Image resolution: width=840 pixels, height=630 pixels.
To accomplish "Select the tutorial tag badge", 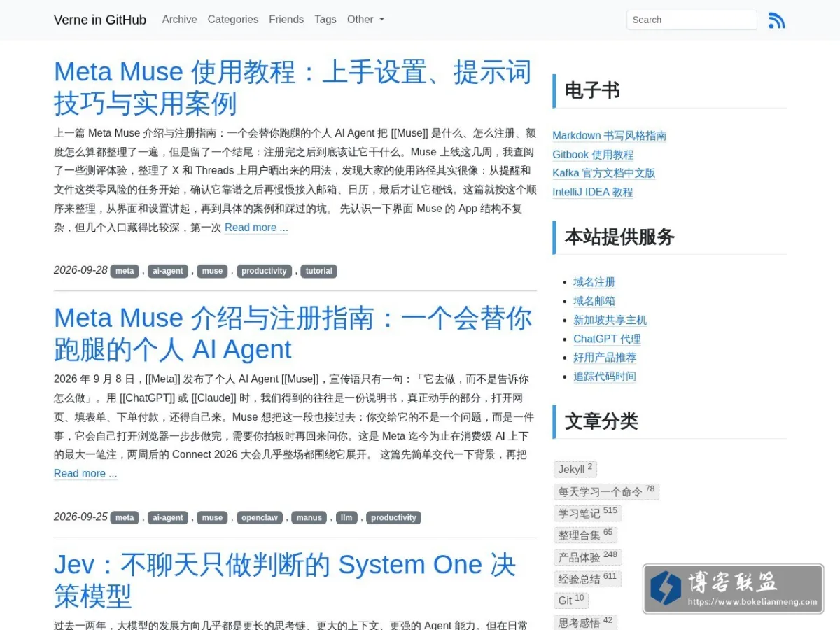I will click(318, 271).
